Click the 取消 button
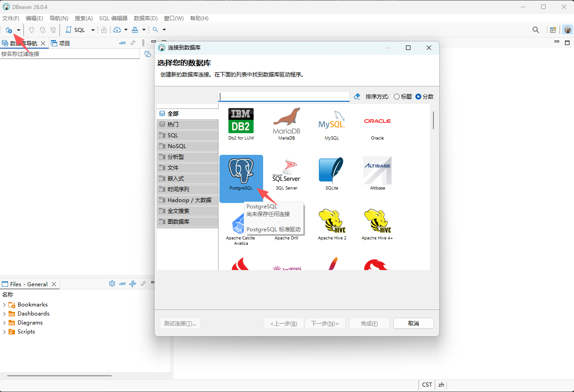The image size is (574, 392). (414, 324)
